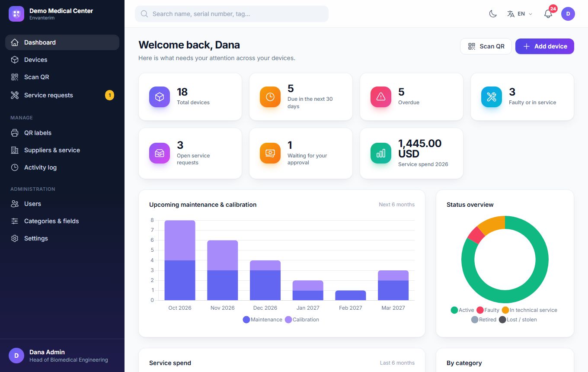This screenshot has height=372, width=588.
Task: Click the Service spend 2026 chart icon
Action: (381, 153)
